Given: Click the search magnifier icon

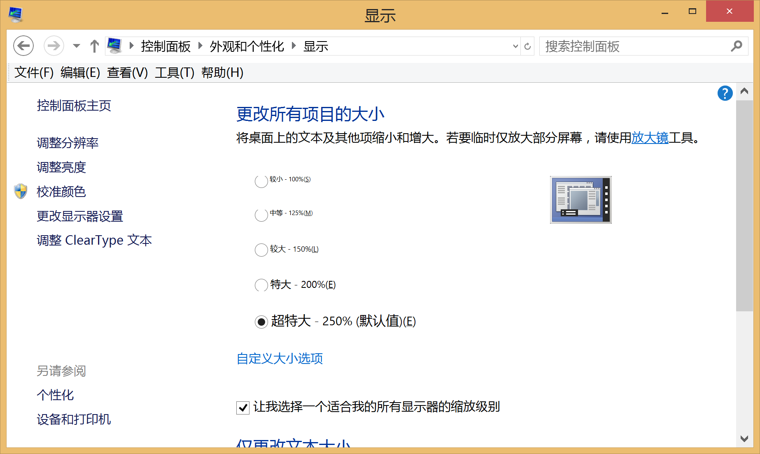Looking at the screenshot, I should click(x=737, y=46).
